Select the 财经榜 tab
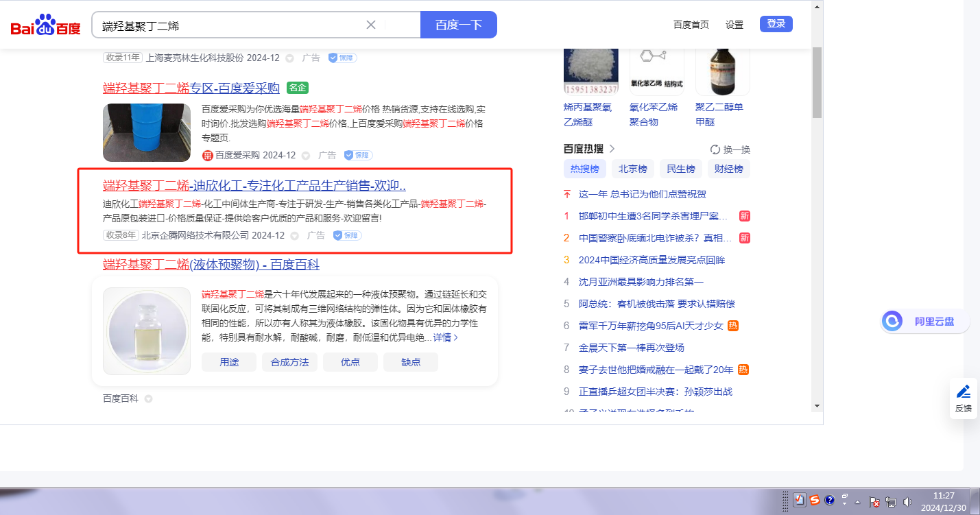The width and height of the screenshot is (980, 515). point(729,169)
